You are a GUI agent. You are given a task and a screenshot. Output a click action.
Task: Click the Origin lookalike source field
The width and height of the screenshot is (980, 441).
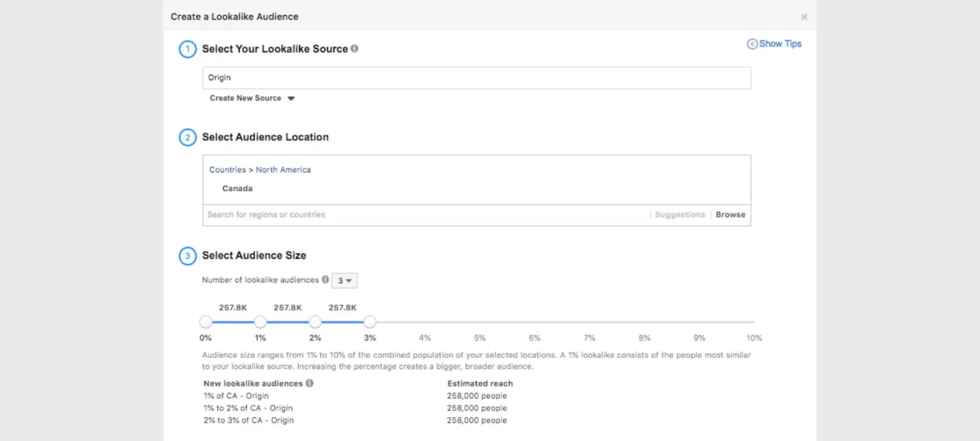(477, 78)
